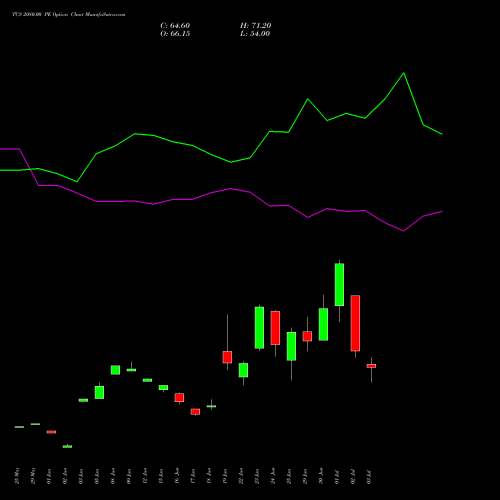Click the '02 Jul' date axis label
Screen dimensions: 500x500
(x=353, y=477)
